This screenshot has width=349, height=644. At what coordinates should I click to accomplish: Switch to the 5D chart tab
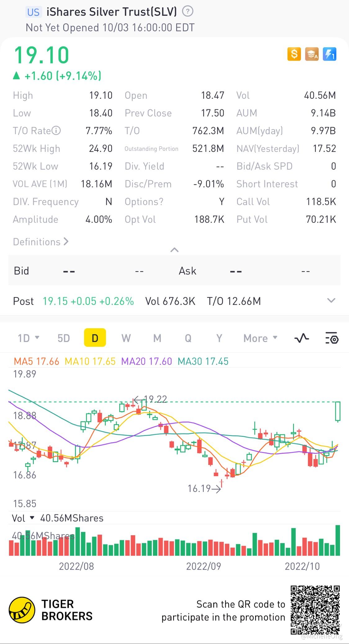[64, 338]
